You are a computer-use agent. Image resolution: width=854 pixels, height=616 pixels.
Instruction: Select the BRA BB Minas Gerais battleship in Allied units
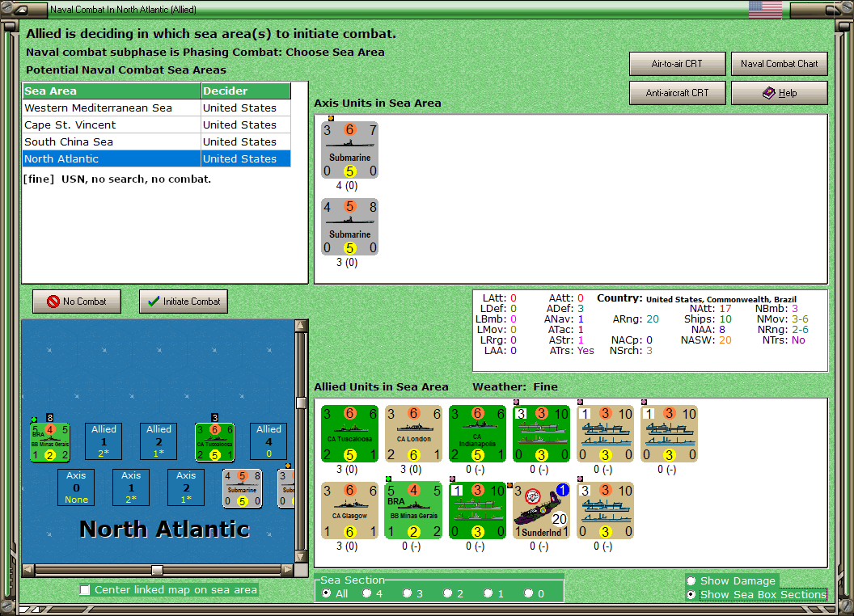(x=413, y=510)
